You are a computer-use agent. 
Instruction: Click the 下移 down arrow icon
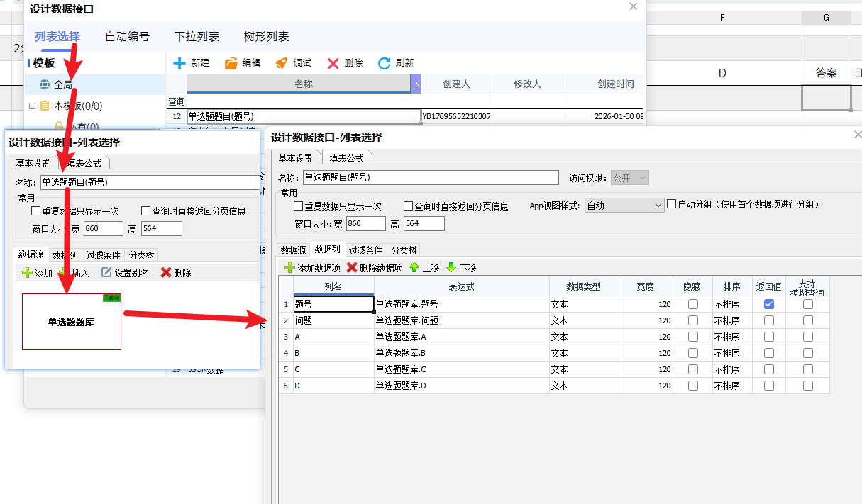point(451,268)
